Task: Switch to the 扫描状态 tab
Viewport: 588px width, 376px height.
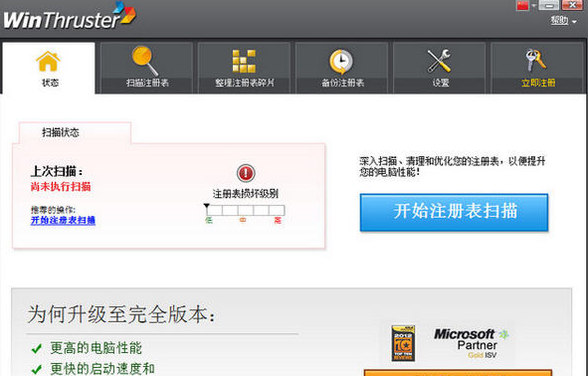Action: click(61, 132)
